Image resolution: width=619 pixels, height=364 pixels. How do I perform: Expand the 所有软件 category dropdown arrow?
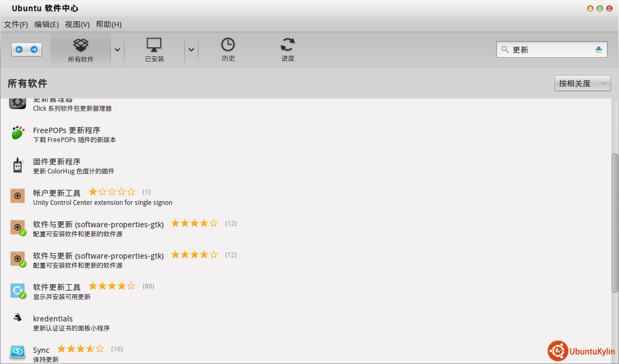click(x=118, y=49)
